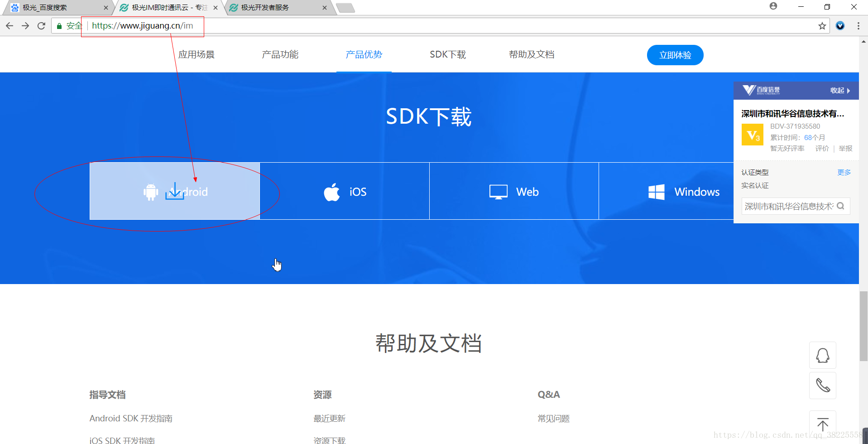
Task: Click the page vertical scrollbar thumb
Action: [x=863, y=326]
